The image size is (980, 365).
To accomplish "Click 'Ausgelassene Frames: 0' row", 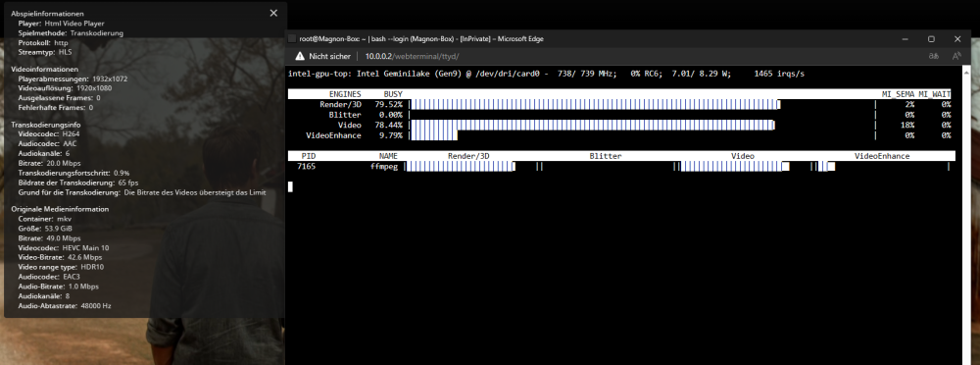I will click(60, 98).
